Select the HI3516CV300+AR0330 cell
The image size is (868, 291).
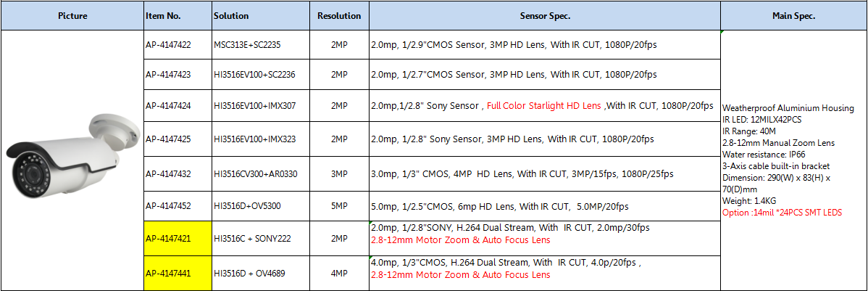[x=262, y=174]
